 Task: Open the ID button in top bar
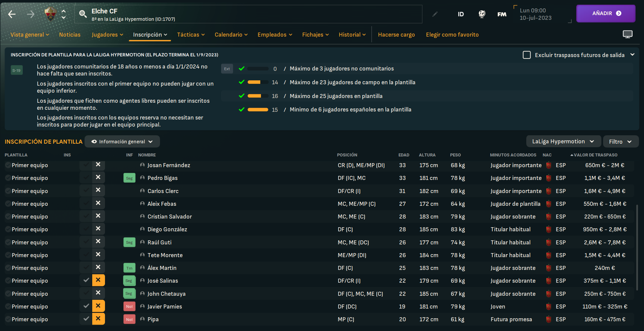pyautogui.click(x=461, y=14)
